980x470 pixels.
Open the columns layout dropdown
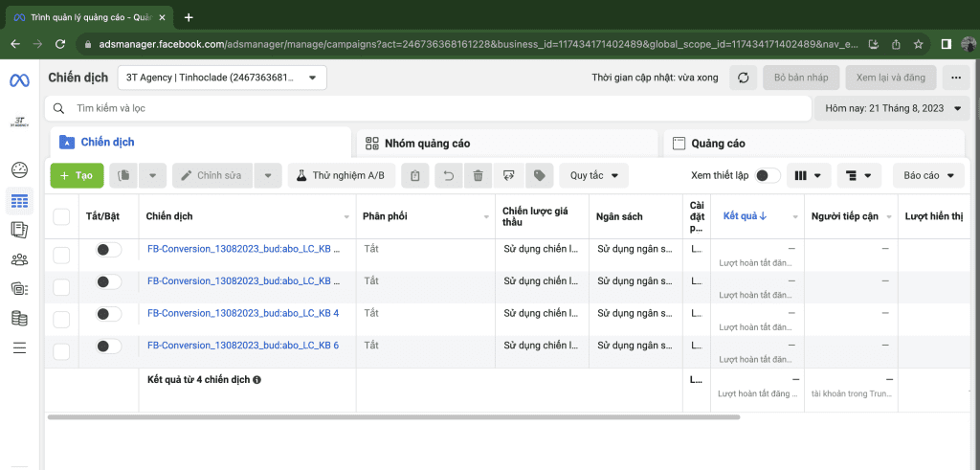[x=808, y=175]
